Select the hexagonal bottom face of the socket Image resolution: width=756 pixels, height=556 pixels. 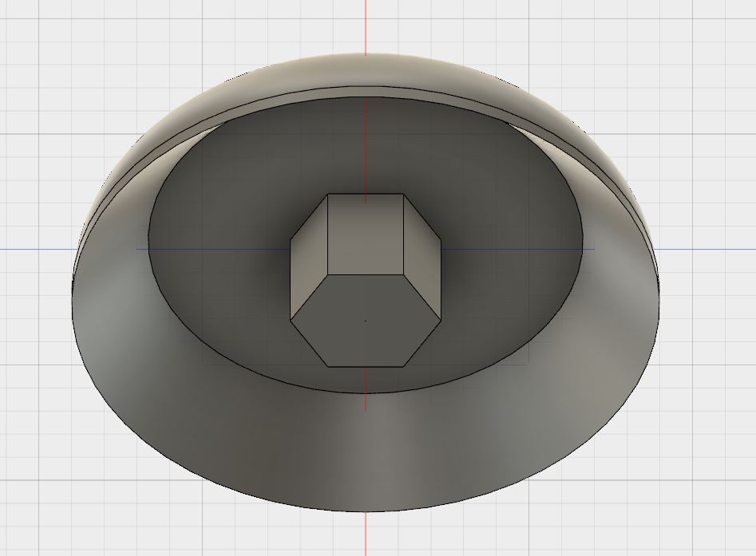pos(366,321)
